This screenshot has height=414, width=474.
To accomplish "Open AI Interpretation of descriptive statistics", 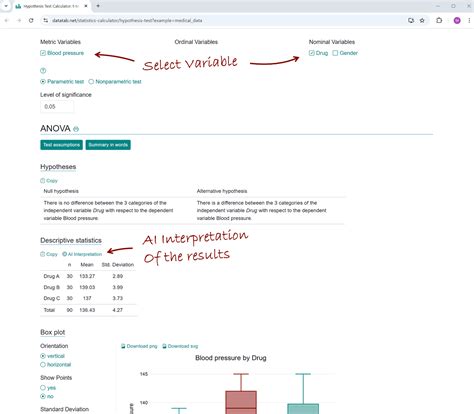I will click(82, 254).
